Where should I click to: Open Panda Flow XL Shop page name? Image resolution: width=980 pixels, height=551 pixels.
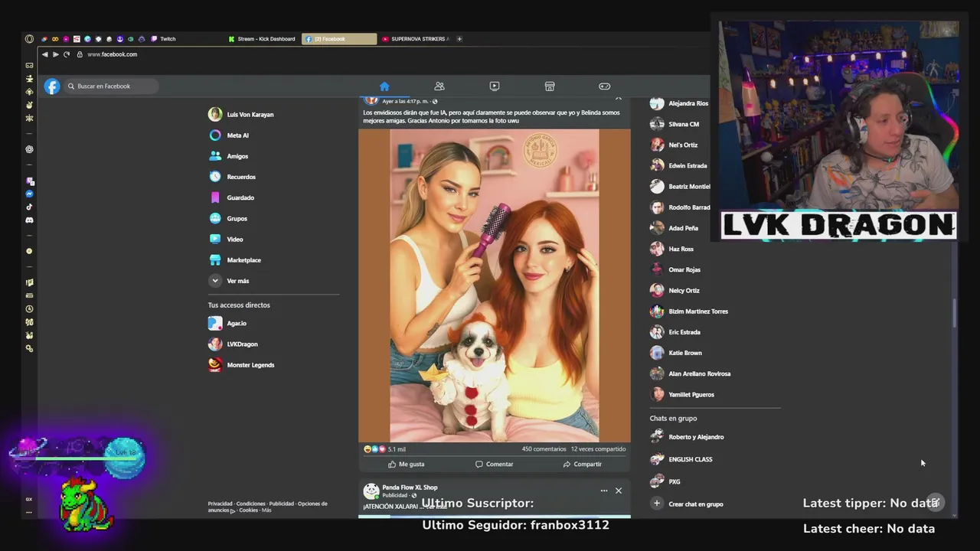tap(410, 487)
